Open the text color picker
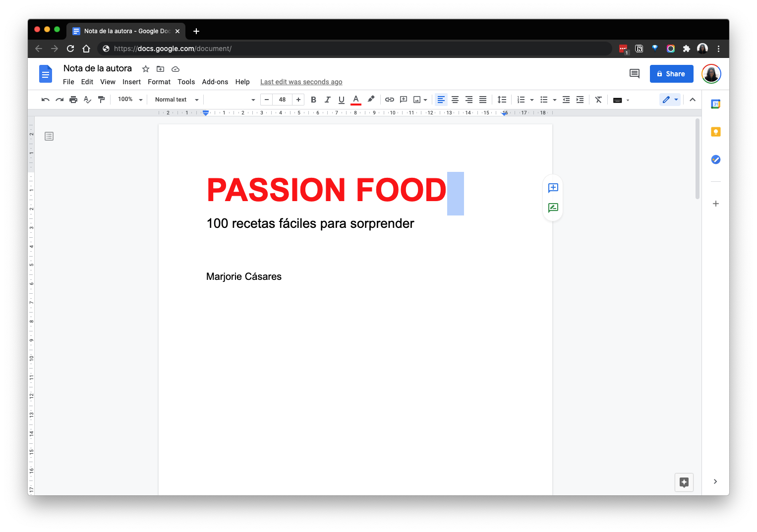Image resolution: width=757 pixels, height=532 pixels. 355,100
